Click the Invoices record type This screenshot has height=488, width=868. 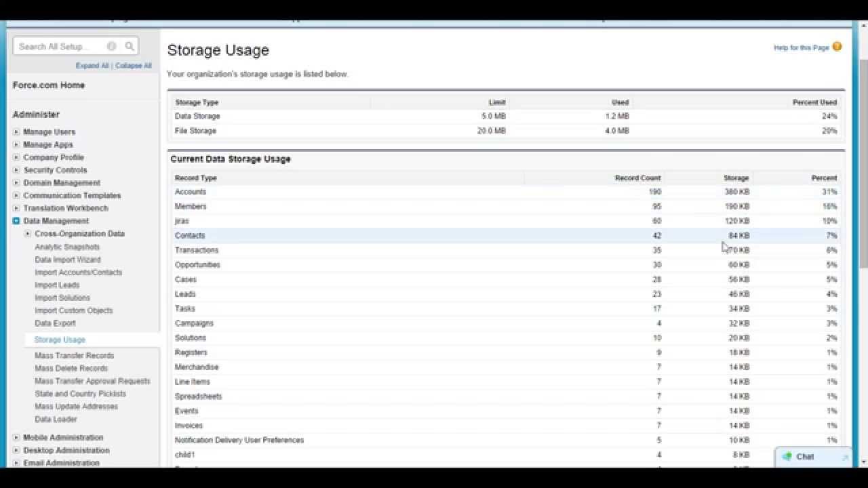(x=189, y=426)
